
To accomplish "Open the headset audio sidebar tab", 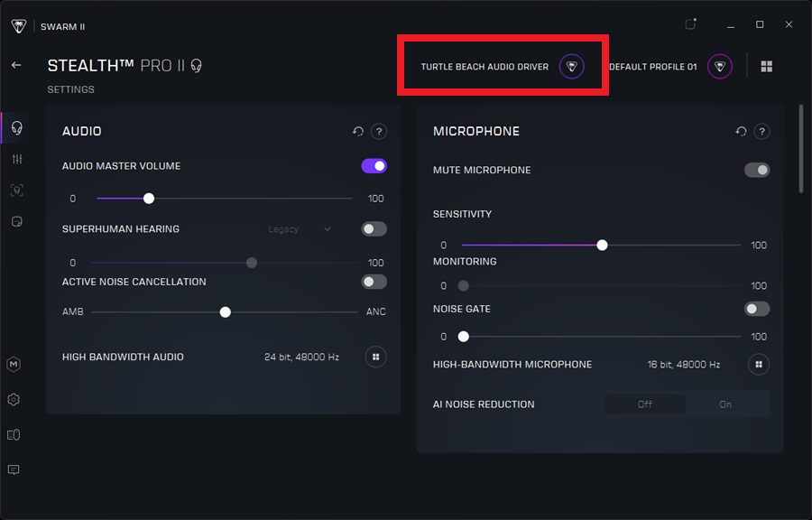I will 16,127.
